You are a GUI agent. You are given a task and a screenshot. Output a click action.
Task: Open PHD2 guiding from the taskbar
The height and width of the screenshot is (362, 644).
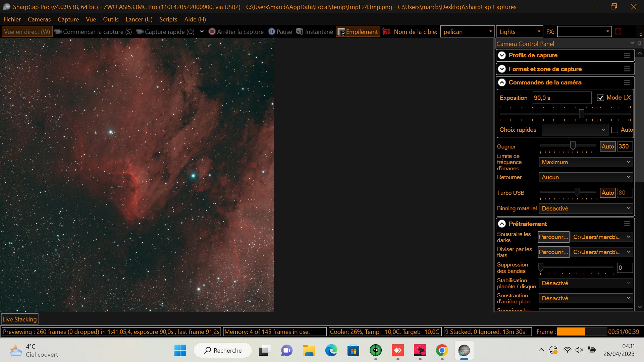click(375, 350)
